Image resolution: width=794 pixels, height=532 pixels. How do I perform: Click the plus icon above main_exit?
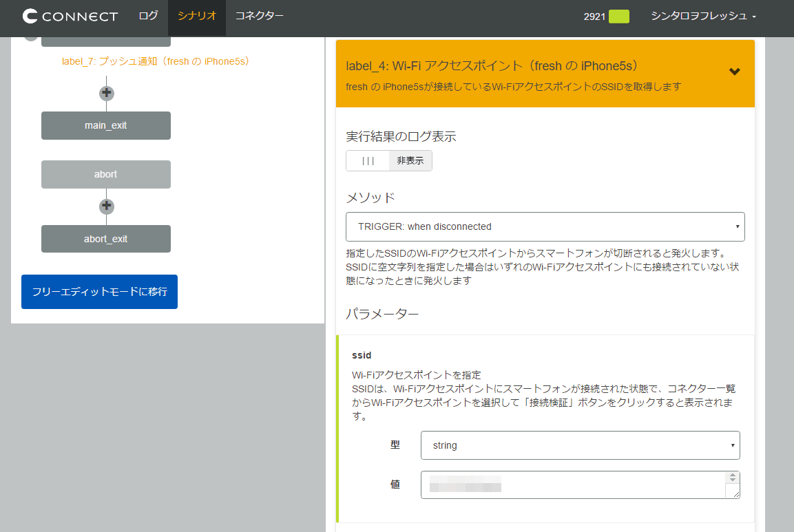106,94
